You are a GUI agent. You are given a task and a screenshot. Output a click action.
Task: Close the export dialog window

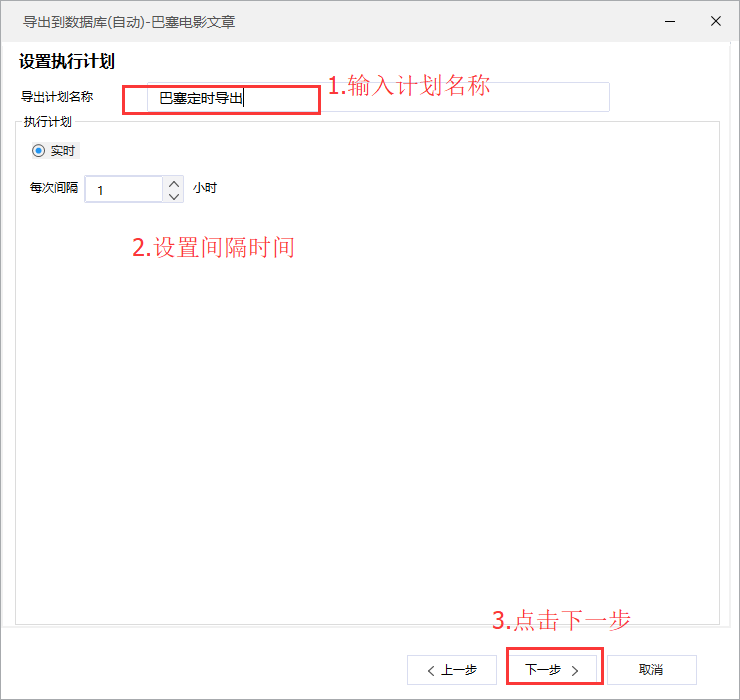click(715, 21)
